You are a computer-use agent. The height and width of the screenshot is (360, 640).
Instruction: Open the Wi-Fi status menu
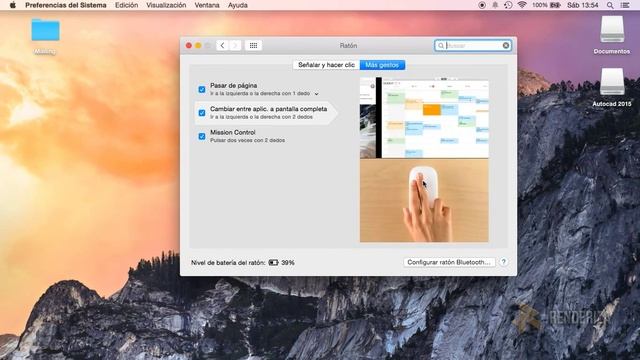pos(522,5)
